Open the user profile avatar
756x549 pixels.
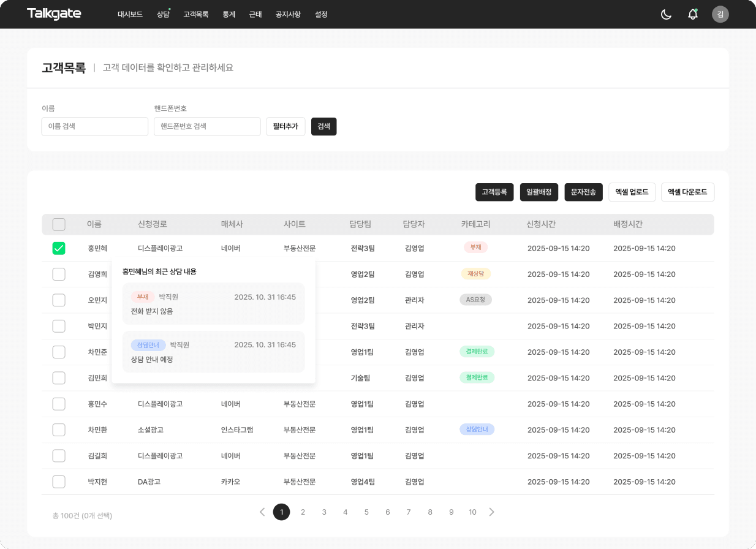[x=720, y=14]
